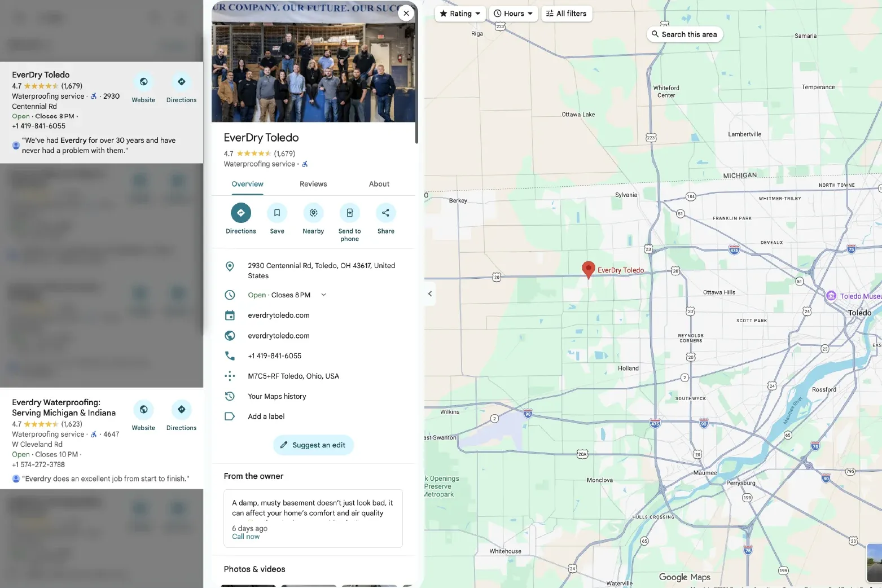Switch to the Overview tab
The image size is (882, 588).
[247, 184]
